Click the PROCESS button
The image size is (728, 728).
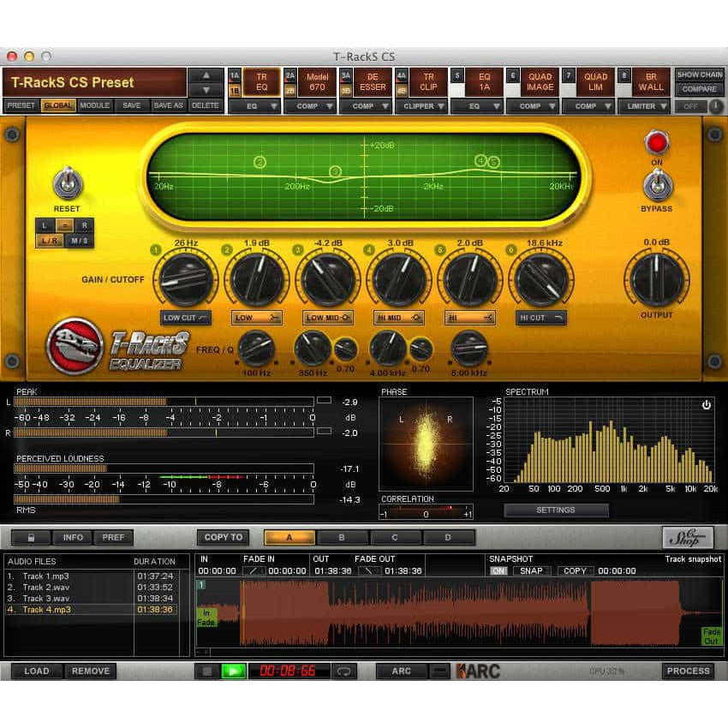(689, 671)
